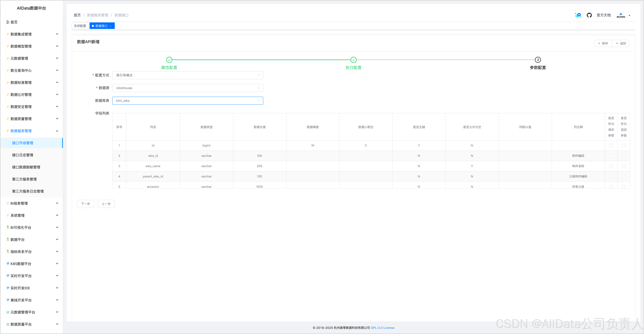Check request parameter box for id row

[611, 145]
